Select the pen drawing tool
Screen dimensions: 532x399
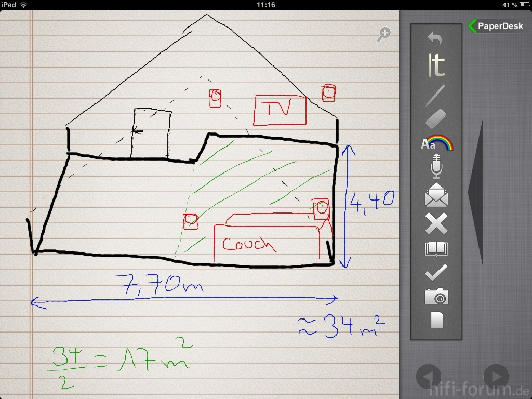point(435,96)
